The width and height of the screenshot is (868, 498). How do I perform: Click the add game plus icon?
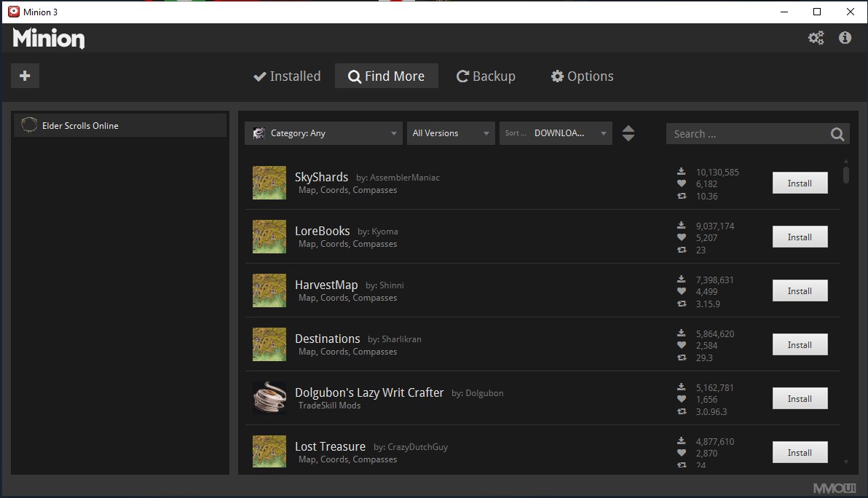click(25, 76)
